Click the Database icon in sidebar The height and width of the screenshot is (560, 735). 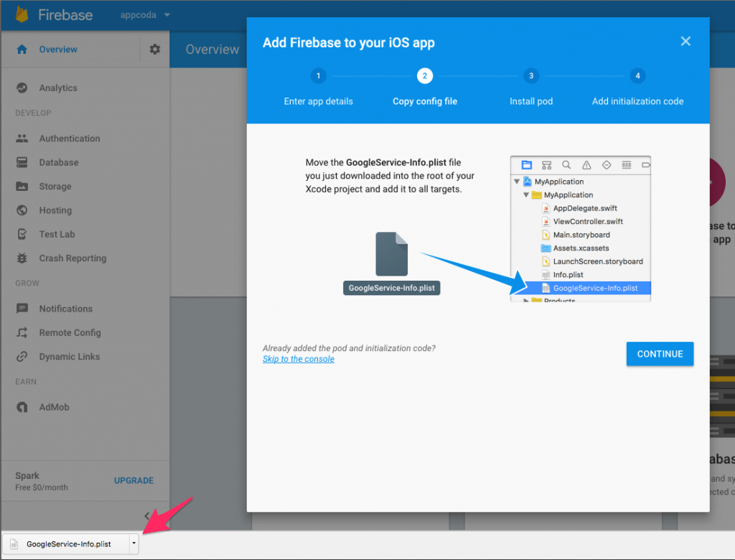point(22,162)
